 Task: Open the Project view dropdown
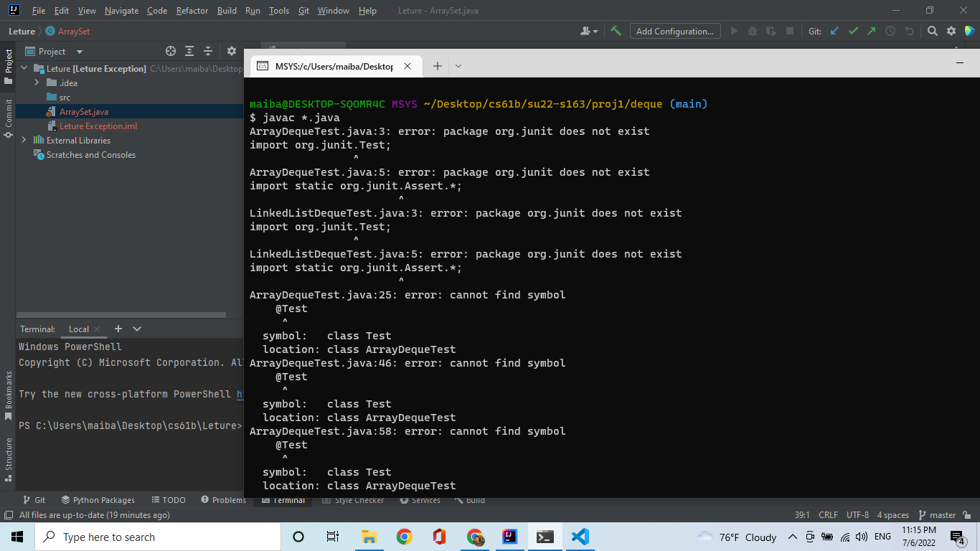tap(79, 52)
